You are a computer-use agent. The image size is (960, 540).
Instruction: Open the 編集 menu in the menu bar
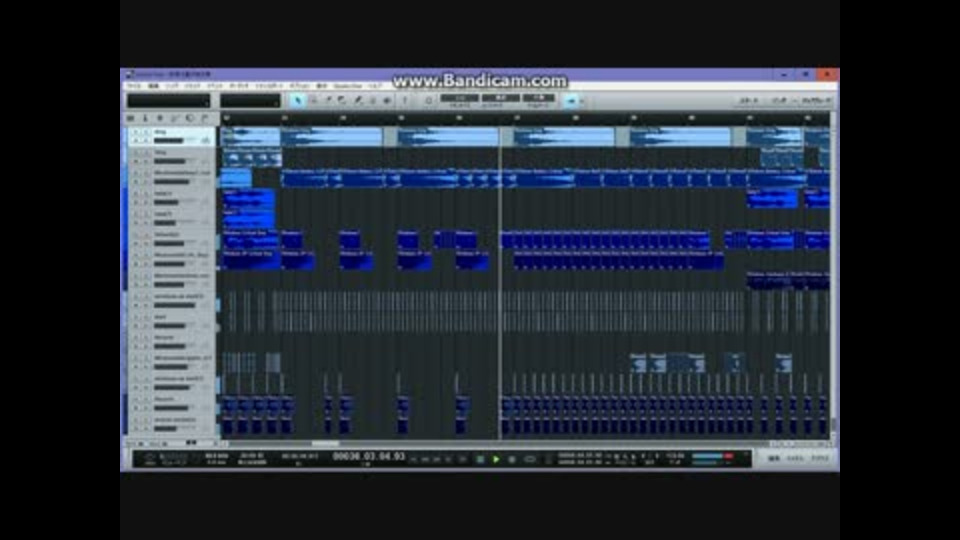click(x=154, y=86)
